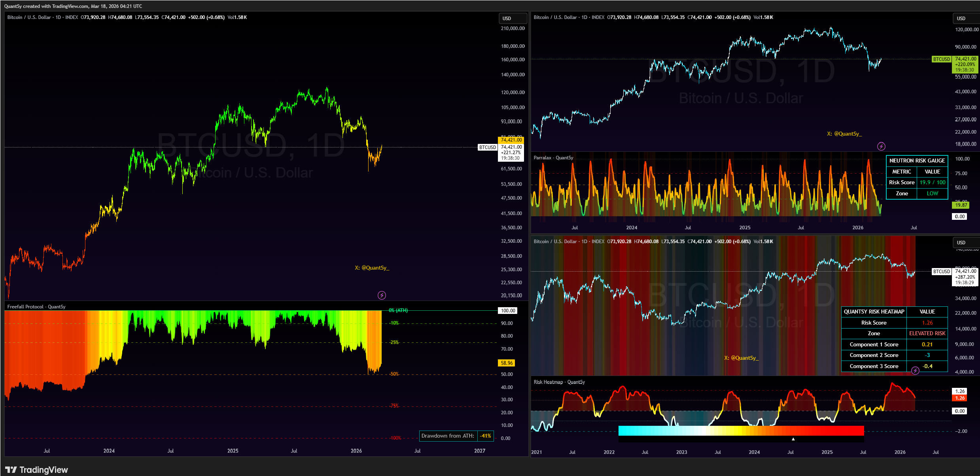Viewport: 980px width, 476px height.
Task: Click the Freefall Protocol - QuantSy indicator title
Action: point(36,307)
